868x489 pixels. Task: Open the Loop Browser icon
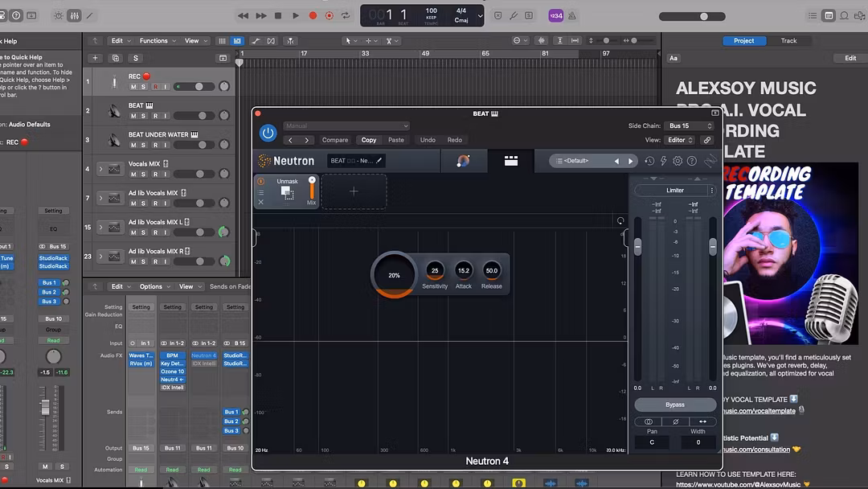[x=844, y=15]
